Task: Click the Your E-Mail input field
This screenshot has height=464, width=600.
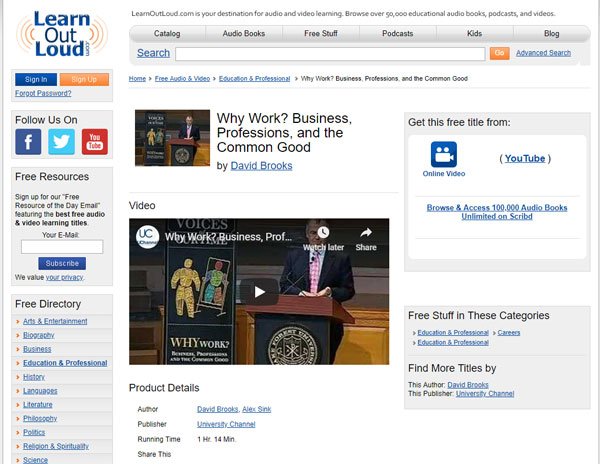Action: coord(62,247)
